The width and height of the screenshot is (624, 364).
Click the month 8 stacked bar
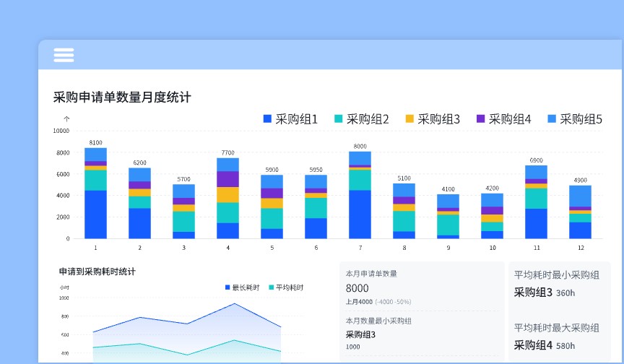(x=404, y=211)
